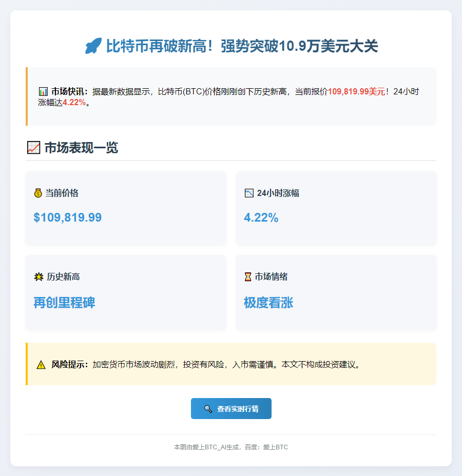Click the 再创里程碑 text
The height and width of the screenshot is (476, 462).
coord(64,303)
